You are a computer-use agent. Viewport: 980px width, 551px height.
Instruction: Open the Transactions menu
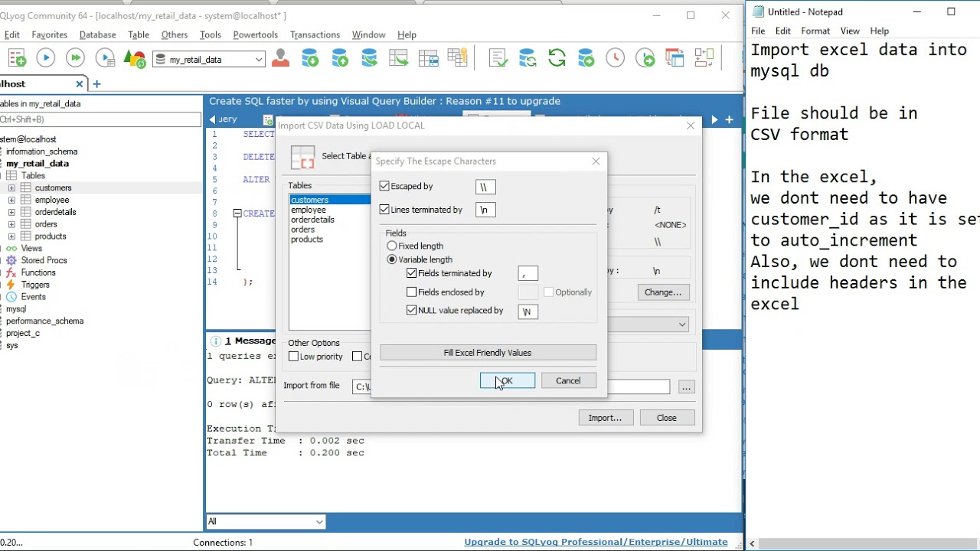coord(315,35)
